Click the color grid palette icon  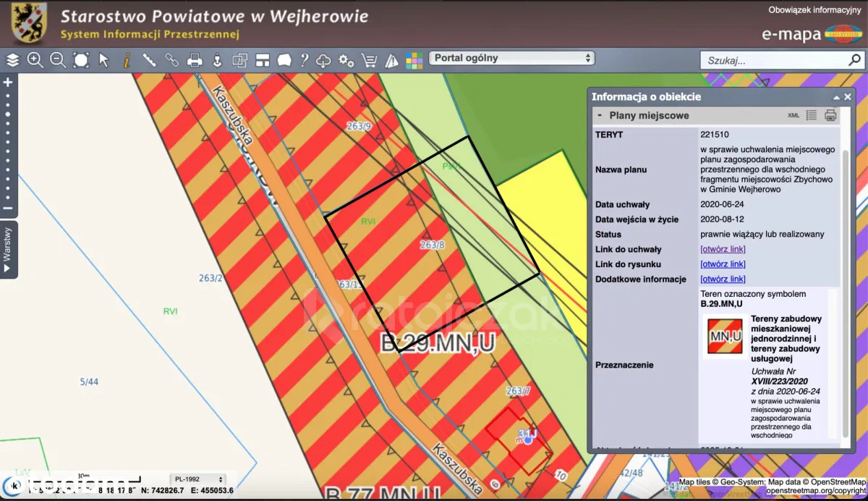coord(414,60)
